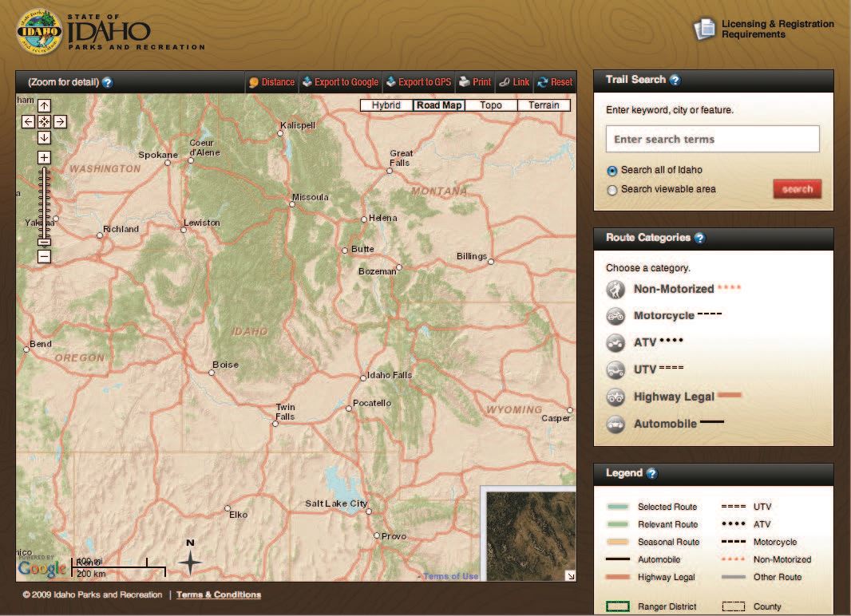This screenshot has width=851, height=616.
Task: Get a Link to this map
Action: tap(514, 82)
